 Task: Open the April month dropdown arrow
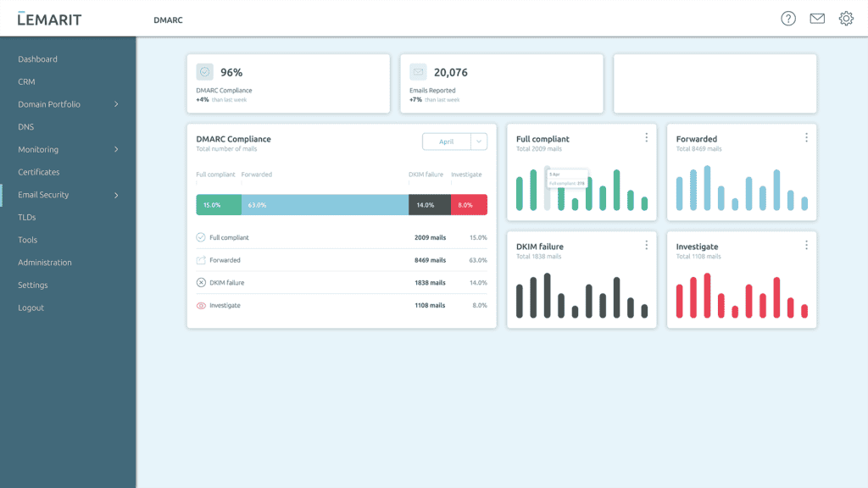pos(479,141)
